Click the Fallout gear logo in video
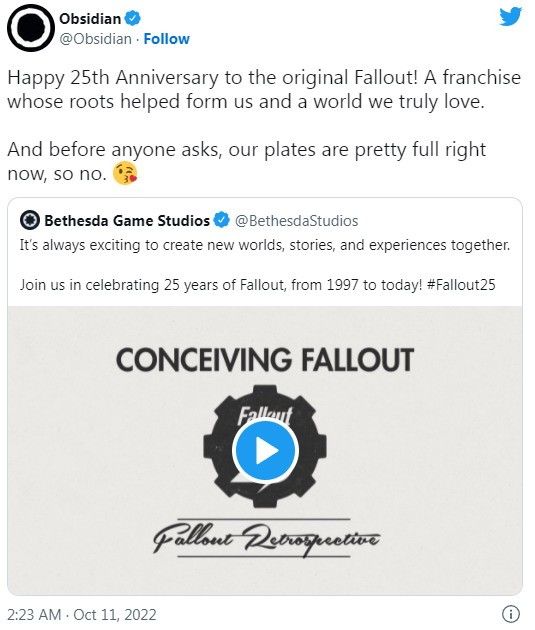 pyautogui.click(x=265, y=445)
